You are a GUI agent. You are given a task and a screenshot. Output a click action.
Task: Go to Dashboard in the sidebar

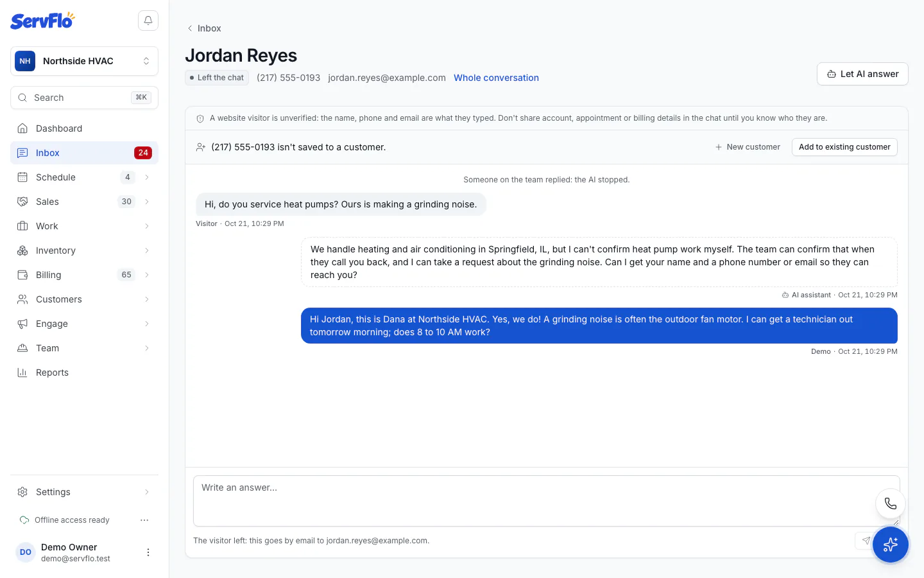point(84,128)
